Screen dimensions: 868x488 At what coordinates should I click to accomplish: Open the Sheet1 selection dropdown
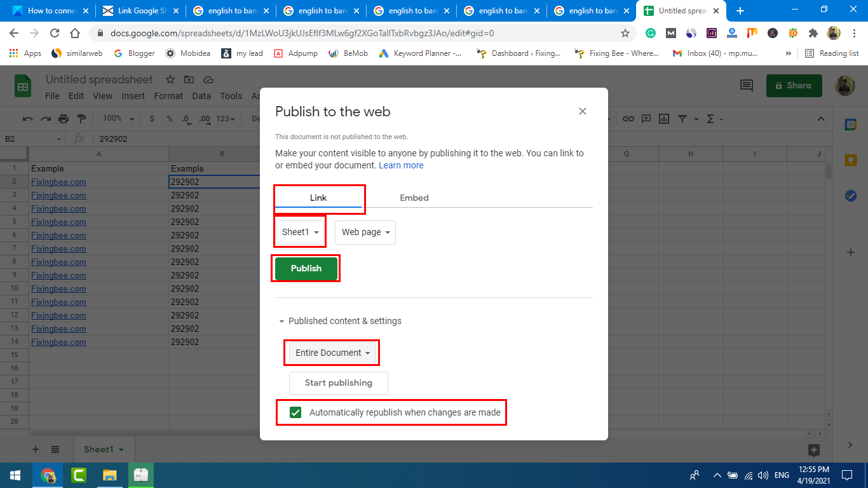[x=300, y=233]
